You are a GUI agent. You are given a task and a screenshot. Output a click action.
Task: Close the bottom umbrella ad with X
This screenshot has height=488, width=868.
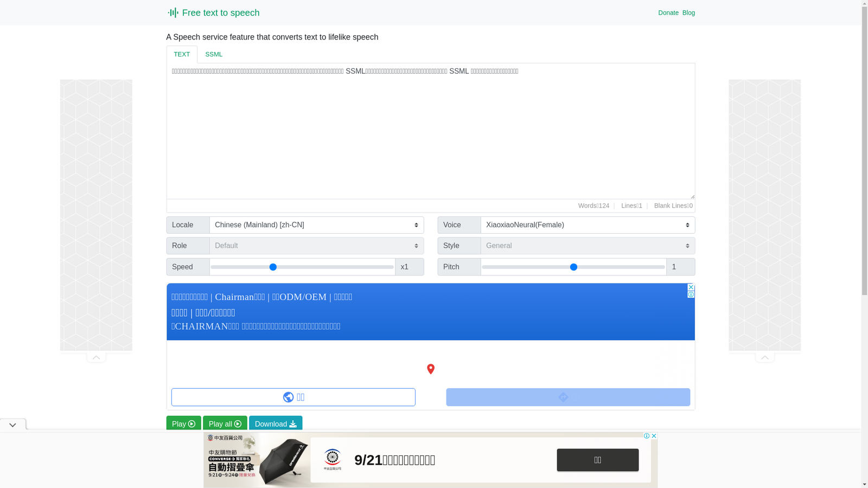tap(654, 436)
